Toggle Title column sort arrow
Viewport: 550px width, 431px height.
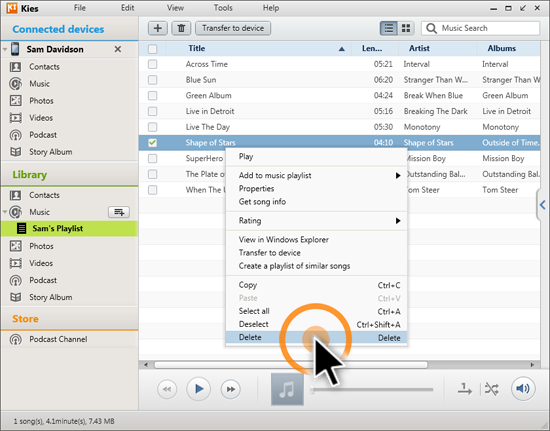point(341,49)
